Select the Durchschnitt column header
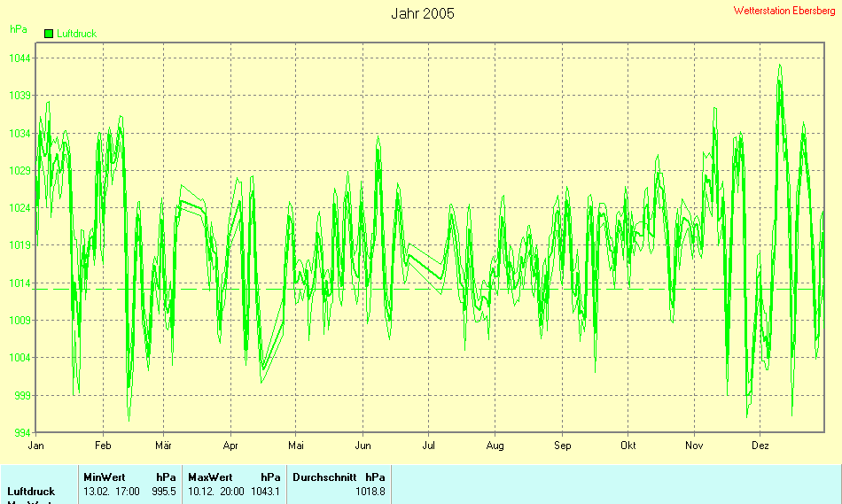The width and height of the screenshot is (842, 504). [324, 477]
